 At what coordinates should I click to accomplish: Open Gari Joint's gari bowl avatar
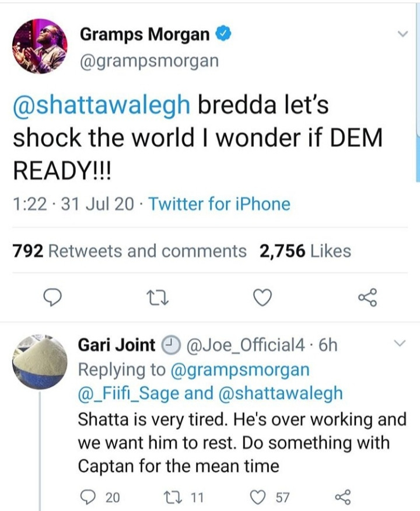pos(40,362)
